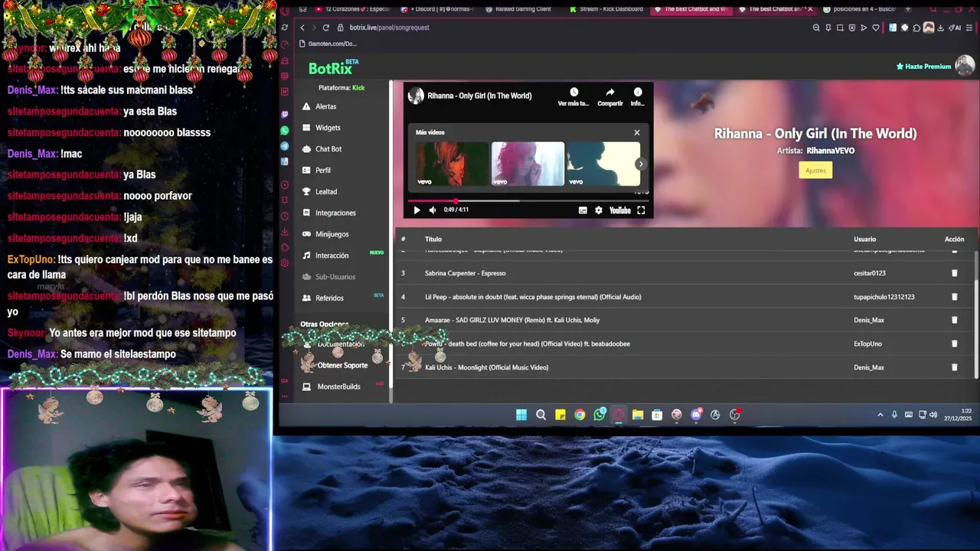
Task: Click the yellow Ajustes button
Action: tap(815, 170)
